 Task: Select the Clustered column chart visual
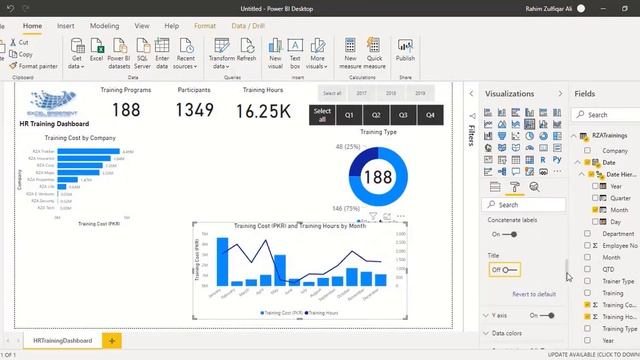click(529, 112)
